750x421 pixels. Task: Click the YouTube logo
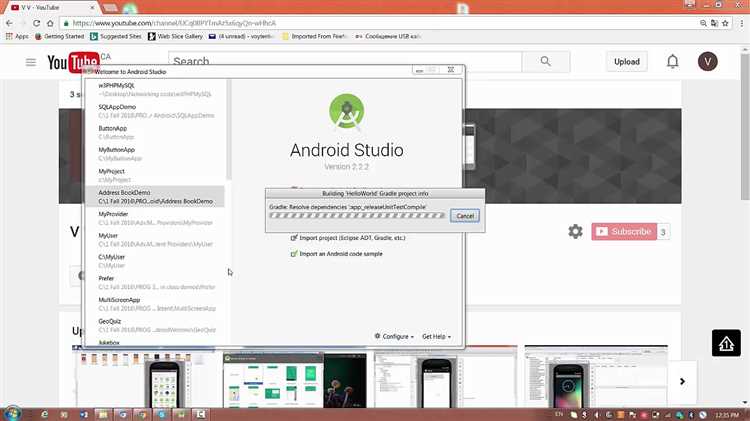click(73, 62)
